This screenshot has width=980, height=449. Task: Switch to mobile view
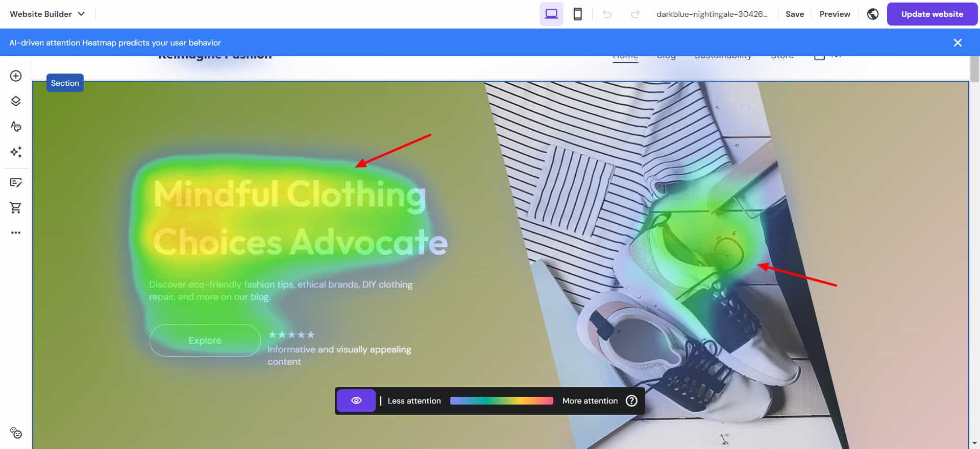tap(577, 14)
